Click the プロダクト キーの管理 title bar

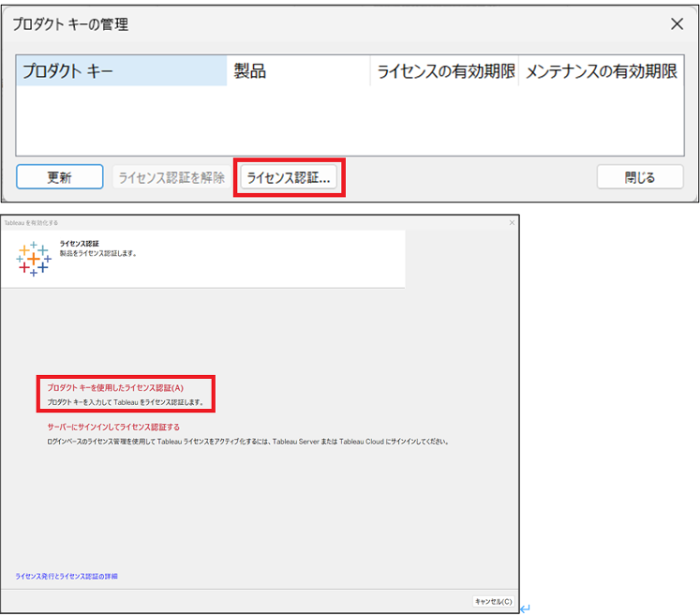click(281, 24)
